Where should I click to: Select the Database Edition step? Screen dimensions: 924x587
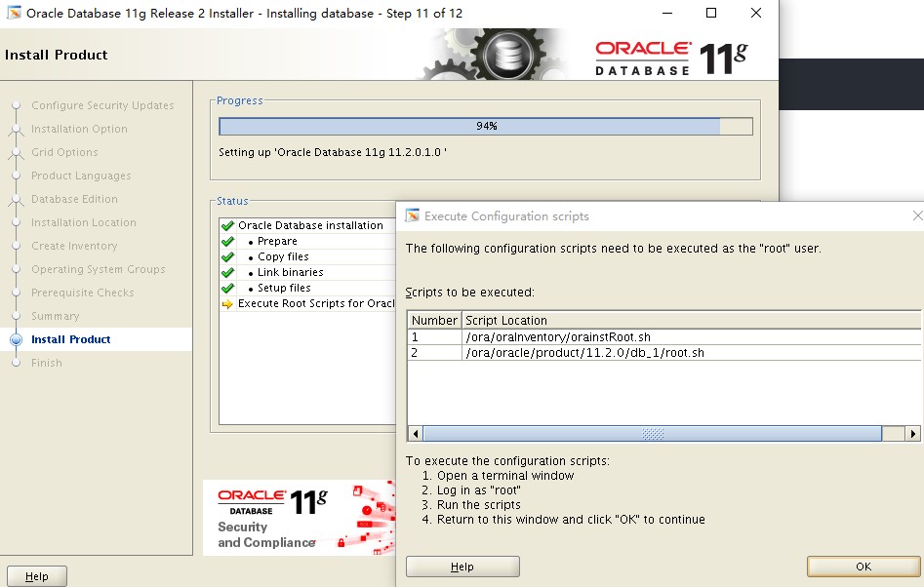pos(74,199)
